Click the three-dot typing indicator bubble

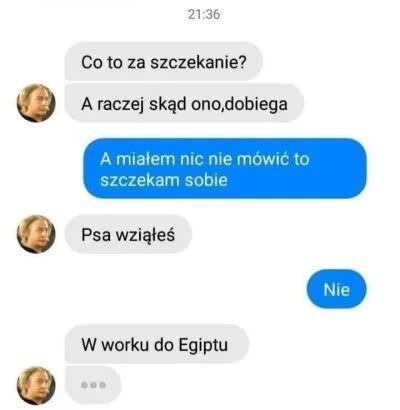pyautogui.click(x=93, y=385)
